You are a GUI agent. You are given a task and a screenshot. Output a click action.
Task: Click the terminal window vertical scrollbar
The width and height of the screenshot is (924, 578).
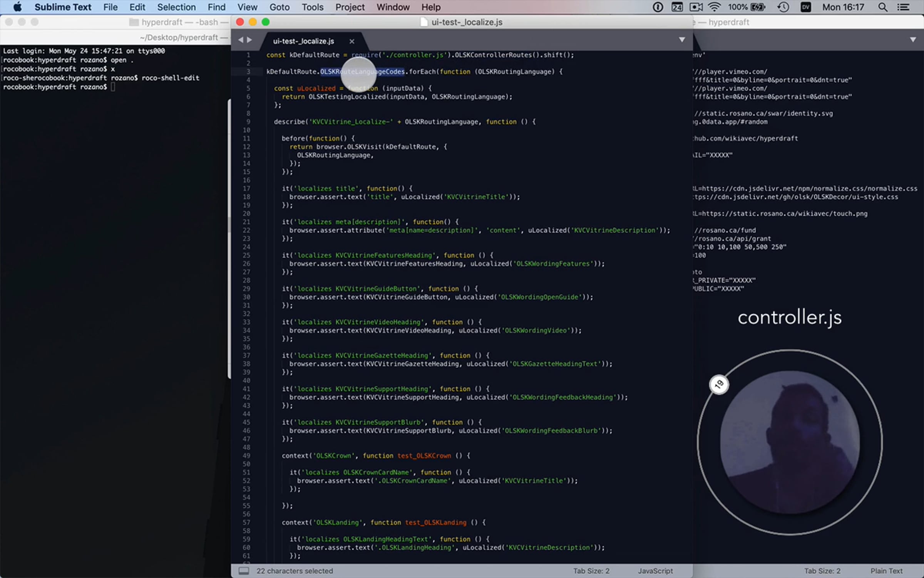tap(229, 239)
